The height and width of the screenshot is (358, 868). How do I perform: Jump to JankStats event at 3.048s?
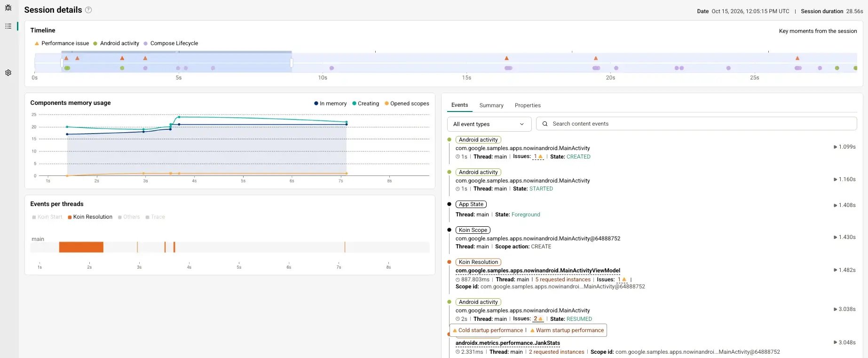pyautogui.click(x=844, y=342)
